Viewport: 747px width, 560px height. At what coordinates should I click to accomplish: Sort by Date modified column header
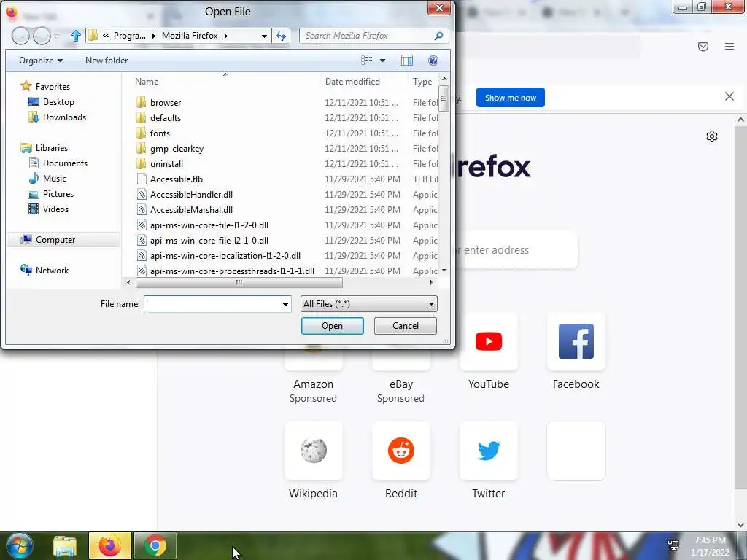(x=352, y=82)
